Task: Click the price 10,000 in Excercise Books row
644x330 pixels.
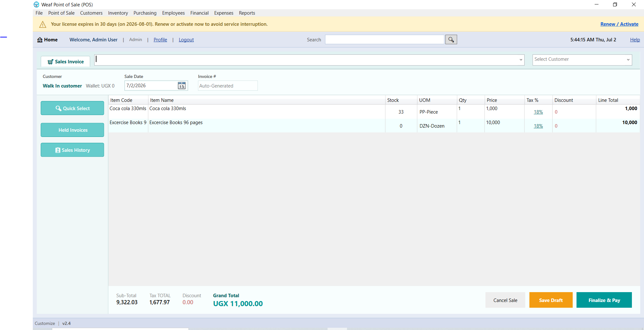Action: point(493,123)
